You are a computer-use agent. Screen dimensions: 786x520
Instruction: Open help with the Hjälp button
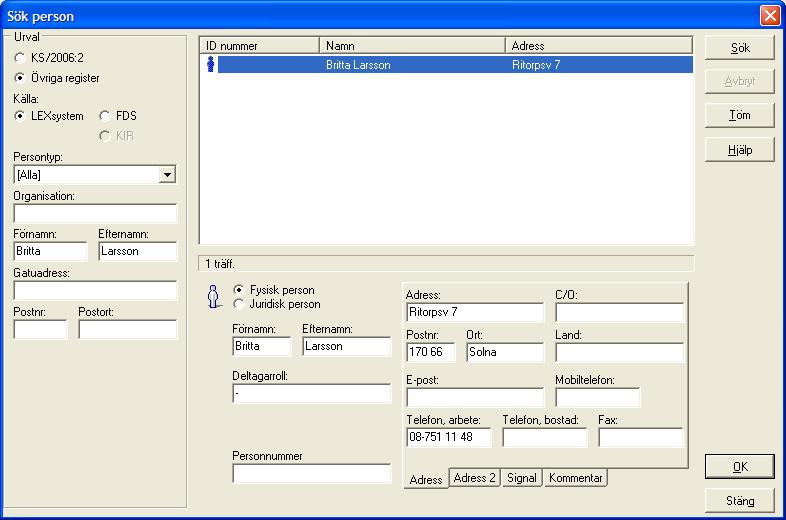(739, 150)
